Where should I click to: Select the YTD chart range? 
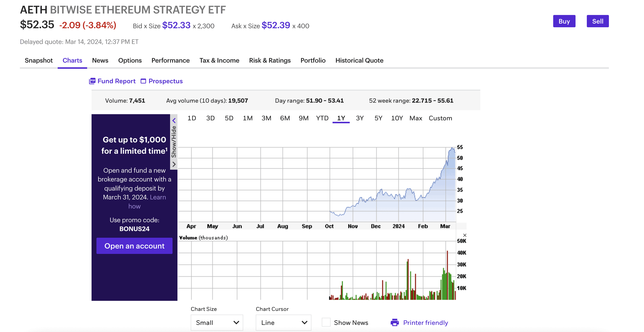pos(322,118)
